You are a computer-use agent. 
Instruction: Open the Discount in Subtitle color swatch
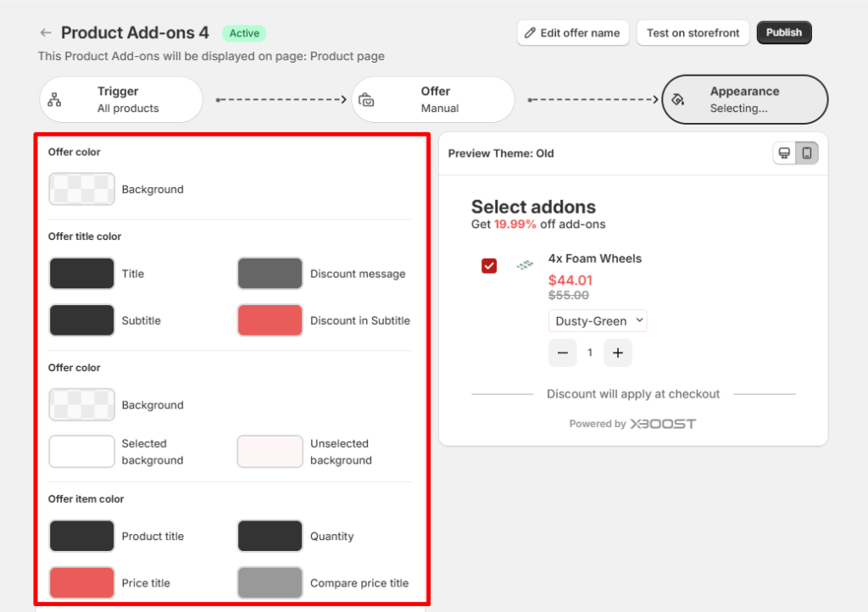[270, 320]
